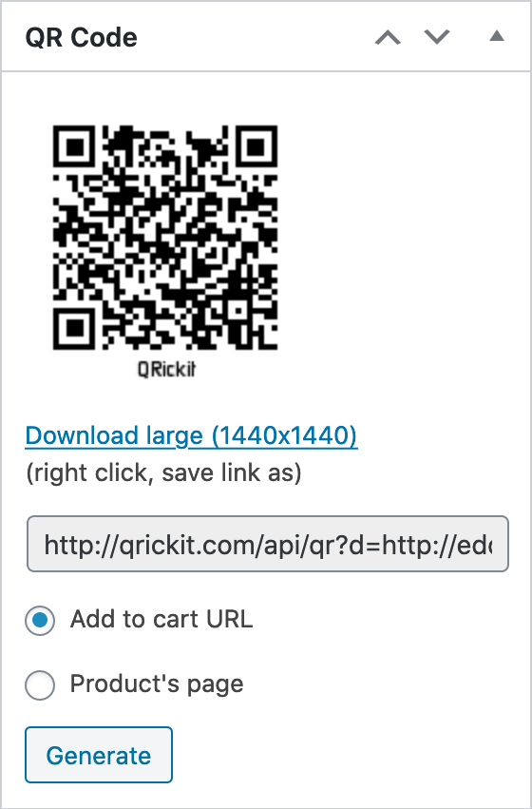Select the Add to cart URL radio button

click(x=40, y=620)
